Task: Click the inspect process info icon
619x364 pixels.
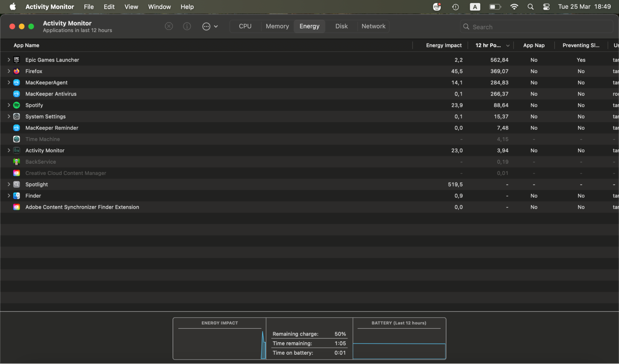Action: [x=187, y=26]
